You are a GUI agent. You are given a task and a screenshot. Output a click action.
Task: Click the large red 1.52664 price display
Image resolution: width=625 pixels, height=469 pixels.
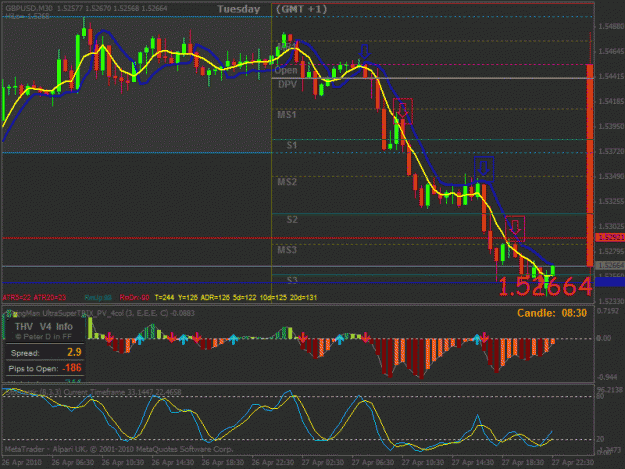pos(544,287)
